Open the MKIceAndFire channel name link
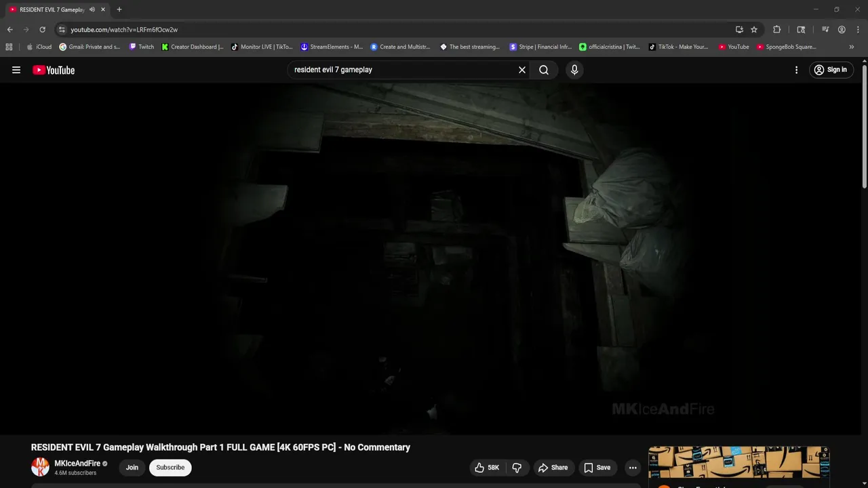The width and height of the screenshot is (868, 488). point(77,464)
